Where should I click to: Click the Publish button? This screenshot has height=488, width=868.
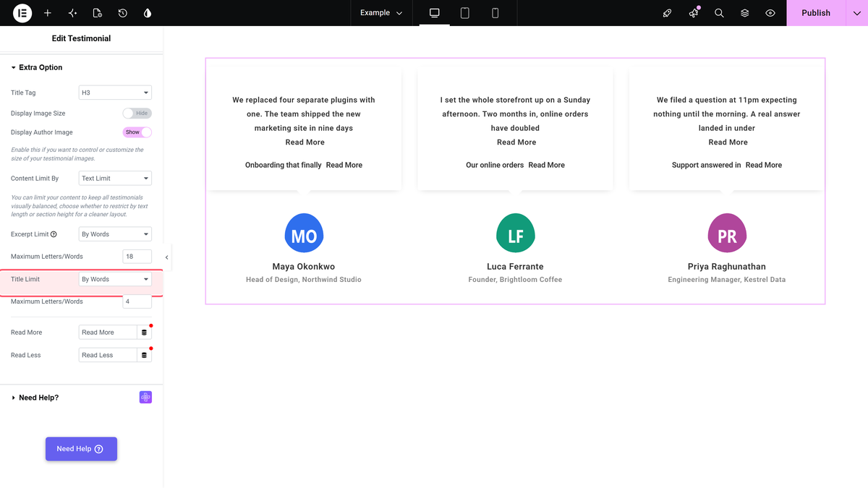[816, 13]
